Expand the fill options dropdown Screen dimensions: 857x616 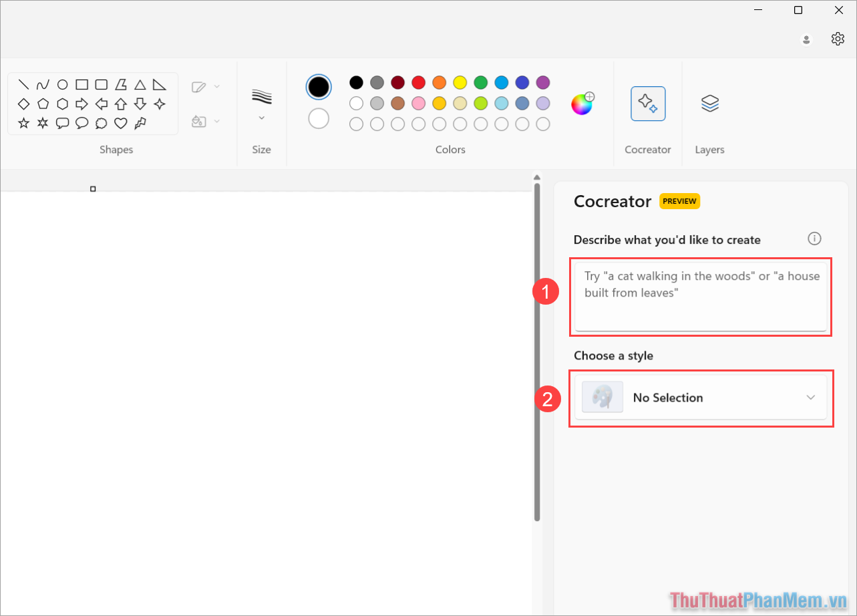click(216, 121)
